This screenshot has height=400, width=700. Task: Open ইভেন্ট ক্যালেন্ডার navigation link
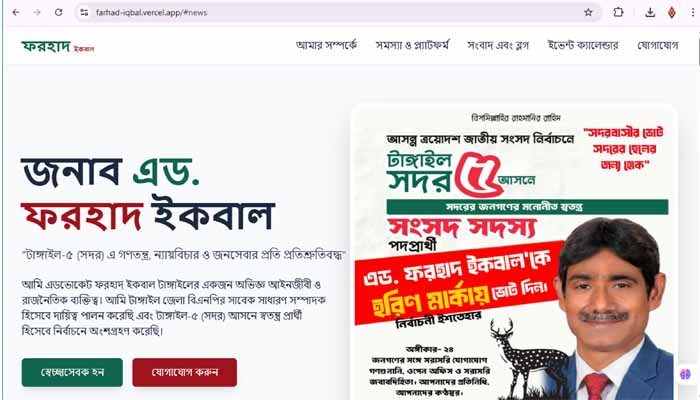click(x=583, y=45)
